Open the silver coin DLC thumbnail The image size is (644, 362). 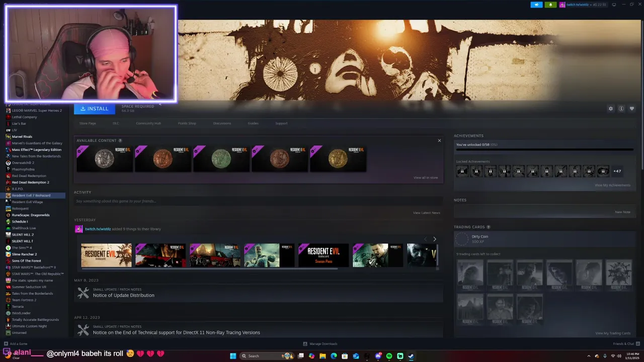(x=105, y=159)
